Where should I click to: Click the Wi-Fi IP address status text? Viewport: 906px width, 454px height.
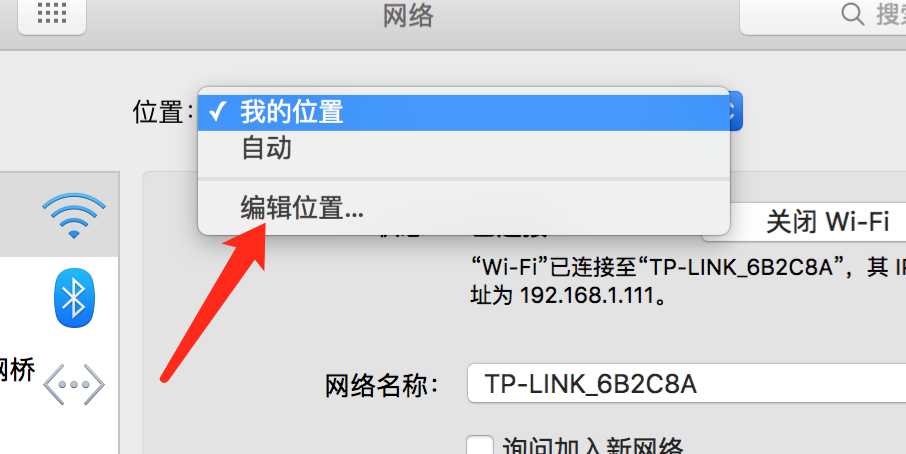(x=688, y=282)
